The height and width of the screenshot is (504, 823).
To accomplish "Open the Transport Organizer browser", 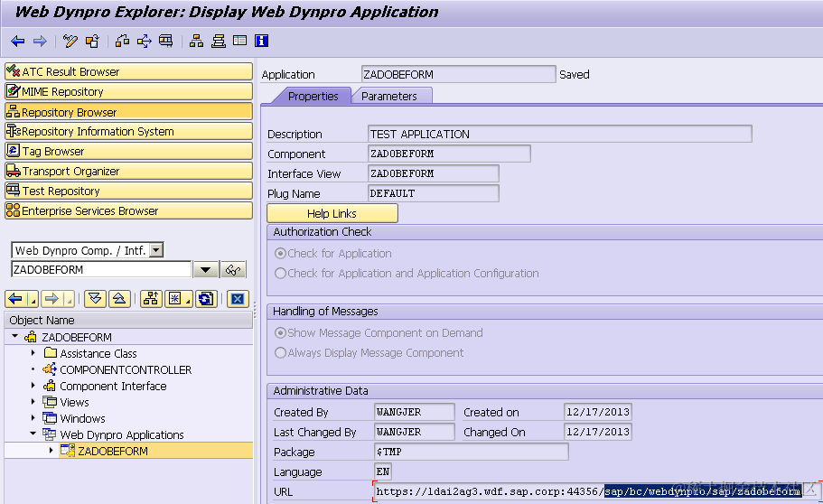I will [128, 171].
